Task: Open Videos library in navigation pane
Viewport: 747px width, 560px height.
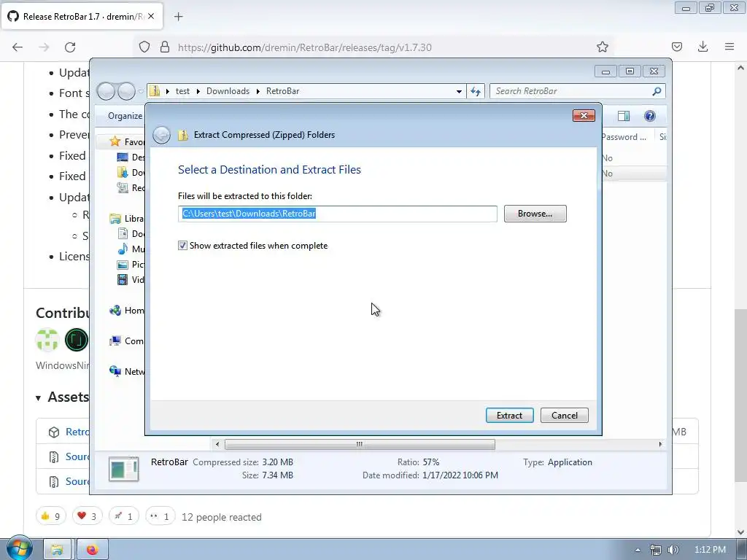Action: [131, 279]
